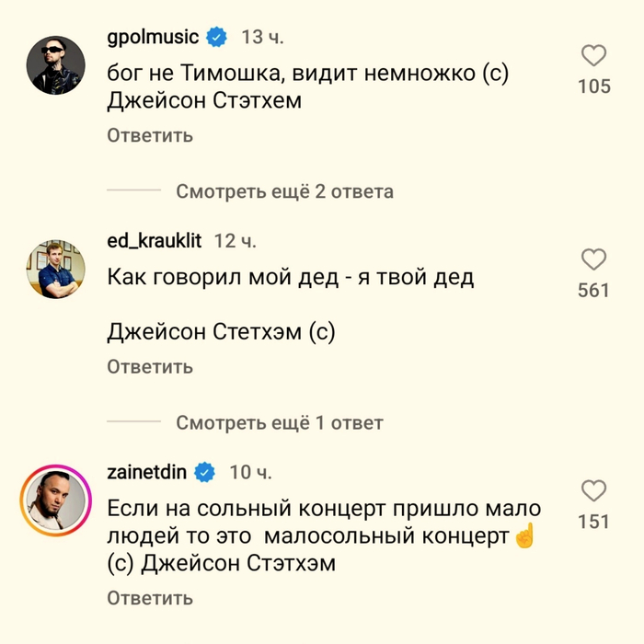
Task: Open ed_krauklit's avatar photo
Action: 52,270
